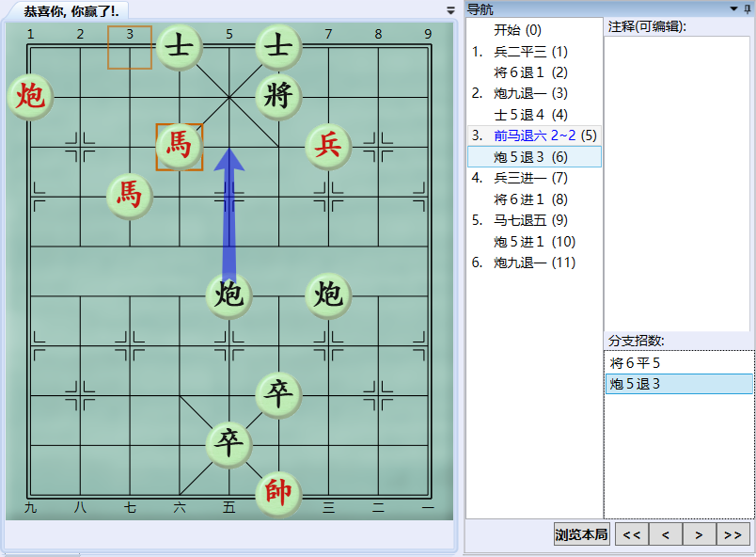The height and width of the screenshot is (557, 756).
Task: Jump to last move with >> button
Action: [x=732, y=533]
